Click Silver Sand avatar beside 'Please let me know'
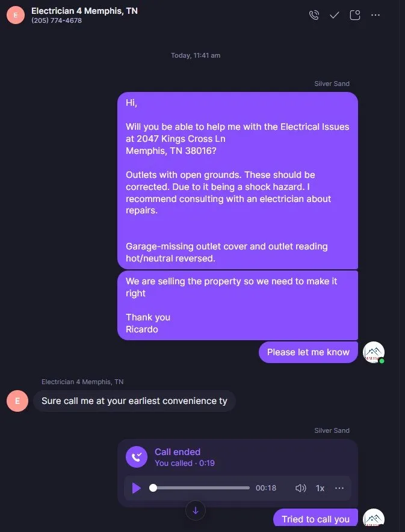The width and height of the screenshot is (405, 532). [374, 352]
